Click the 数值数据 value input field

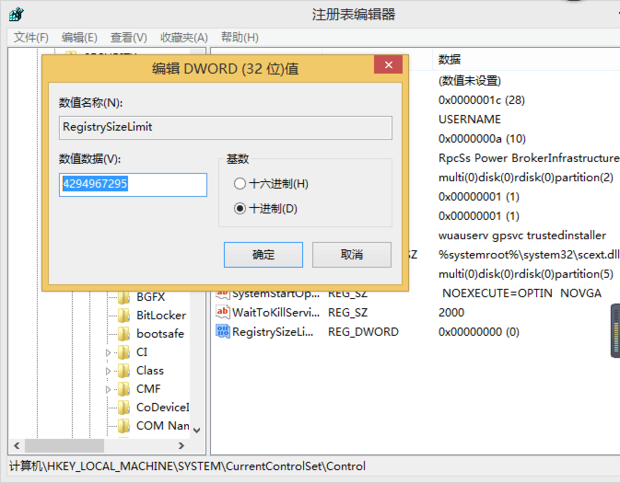[x=133, y=184]
